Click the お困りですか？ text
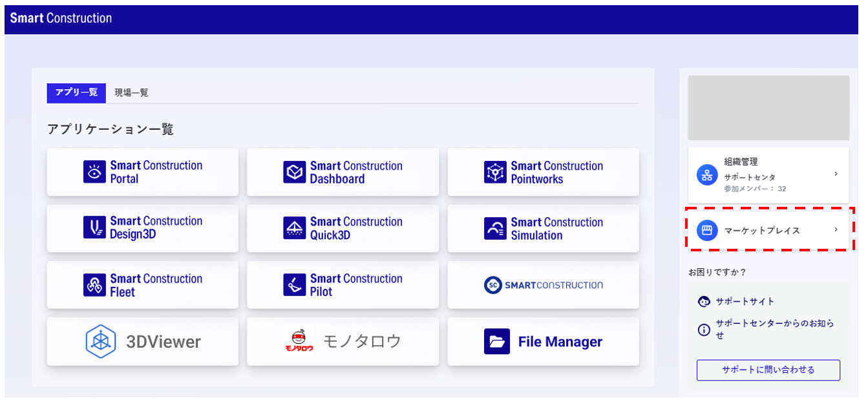Image resolution: width=868 pixels, height=400 pixels. click(x=717, y=272)
